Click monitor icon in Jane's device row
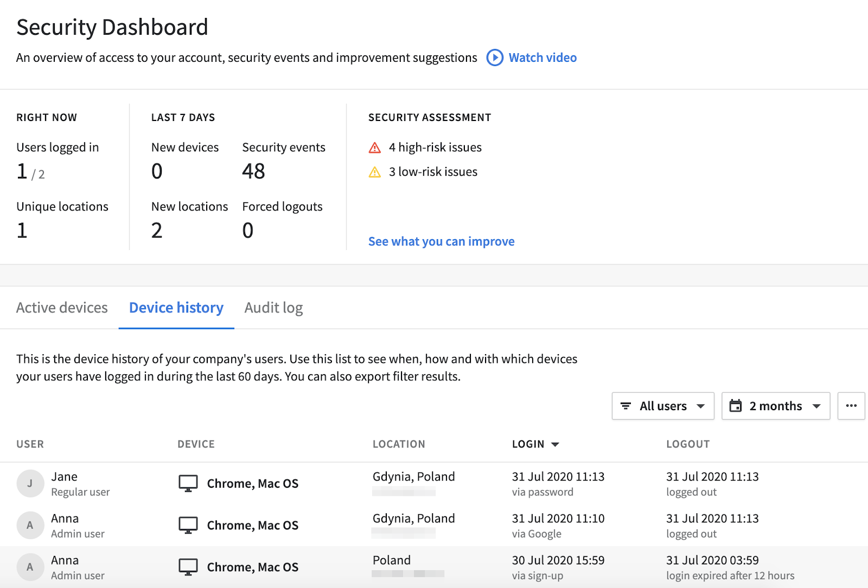Image resolution: width=868 pixels, height=588 pixels. (188, 483)
